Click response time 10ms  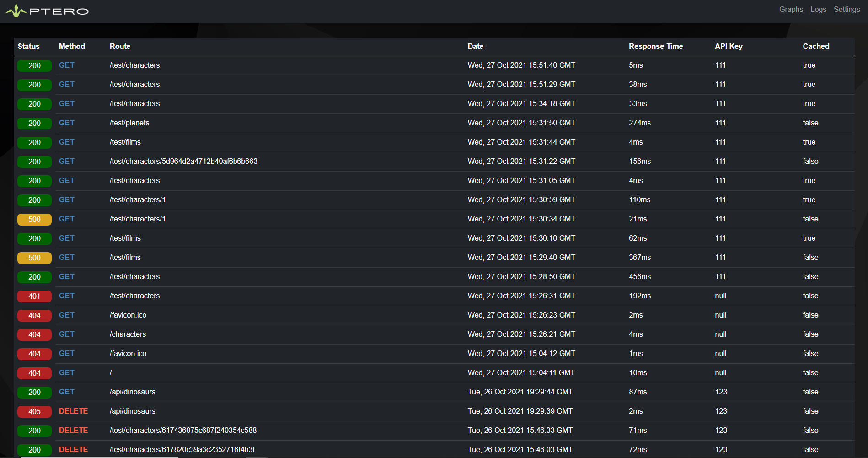coord(638,372)
